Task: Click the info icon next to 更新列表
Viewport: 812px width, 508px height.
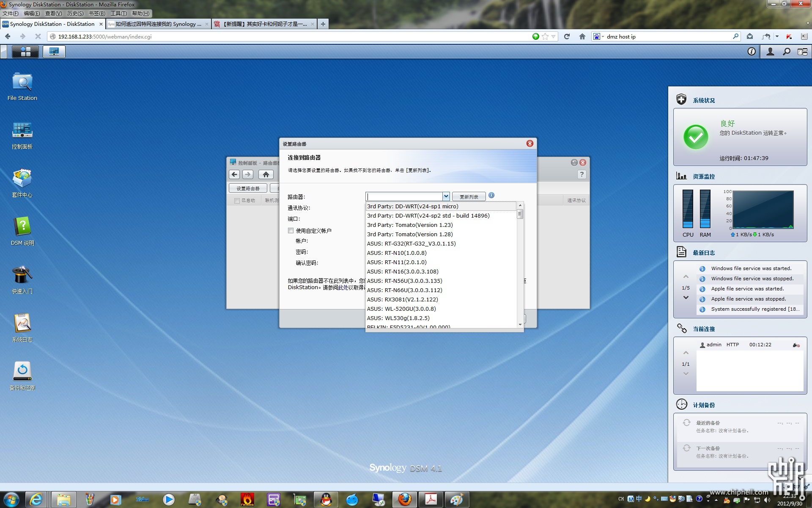Action: [x=491, y=195]
